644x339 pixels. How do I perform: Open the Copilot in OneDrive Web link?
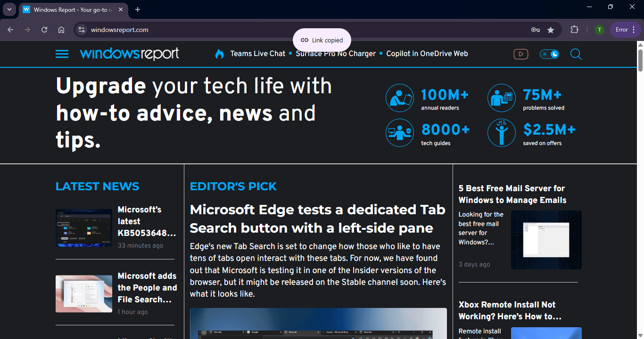pos(427,54)
